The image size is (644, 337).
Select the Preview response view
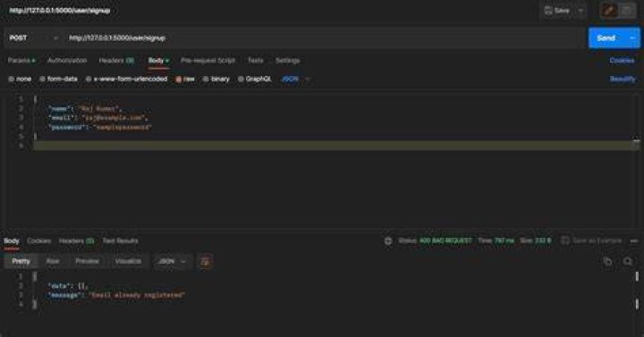point(87,261)
